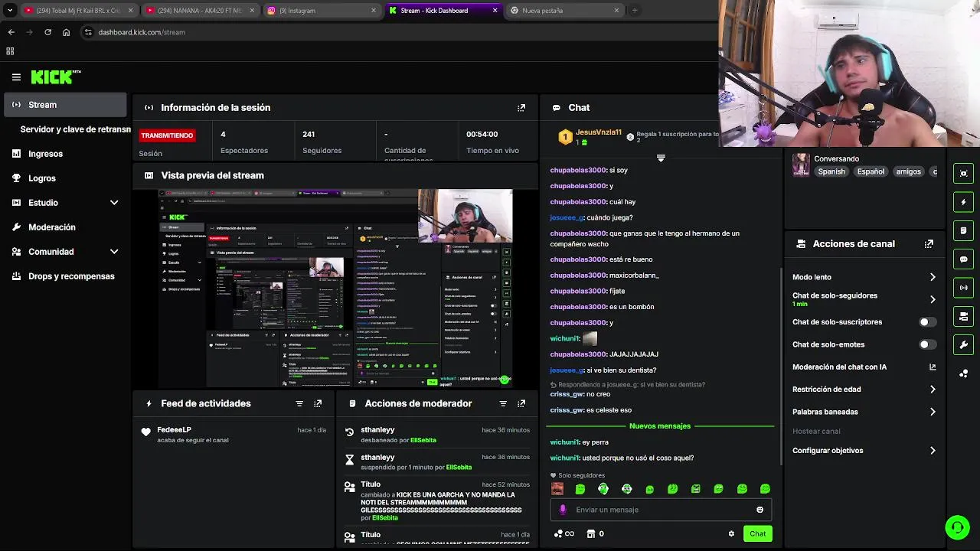Open Configurar objetivos options chevron
980x551 pixels.
coord(933,451)
